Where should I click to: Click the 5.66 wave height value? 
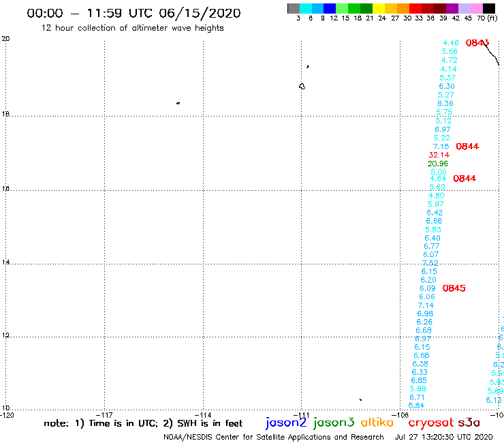click(x=450, y=52)
